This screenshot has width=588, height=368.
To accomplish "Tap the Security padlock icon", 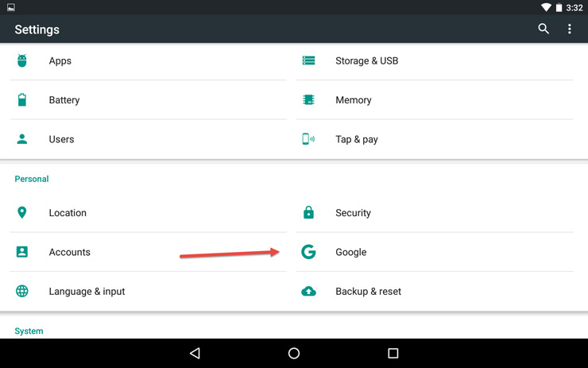I will tap(308, 212).
